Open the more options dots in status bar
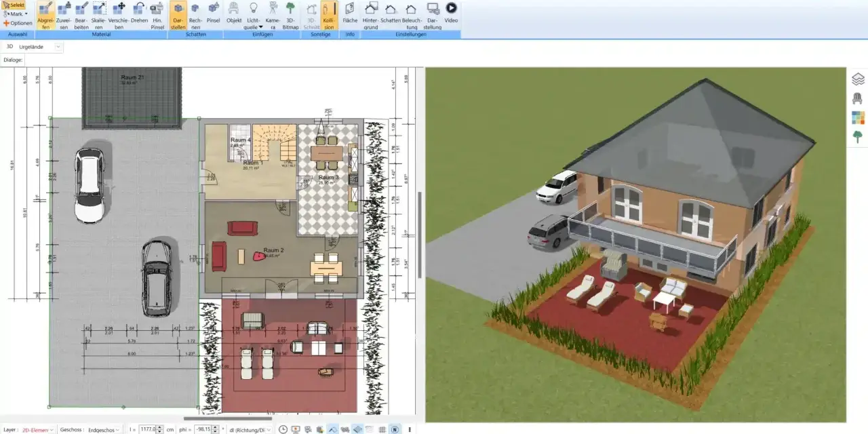 pos(410,429)
